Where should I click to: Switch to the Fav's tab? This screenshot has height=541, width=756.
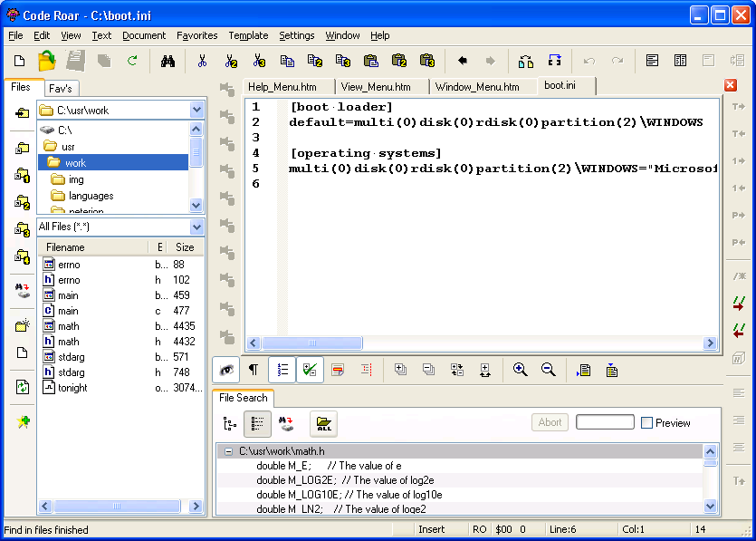click(60, 89)
